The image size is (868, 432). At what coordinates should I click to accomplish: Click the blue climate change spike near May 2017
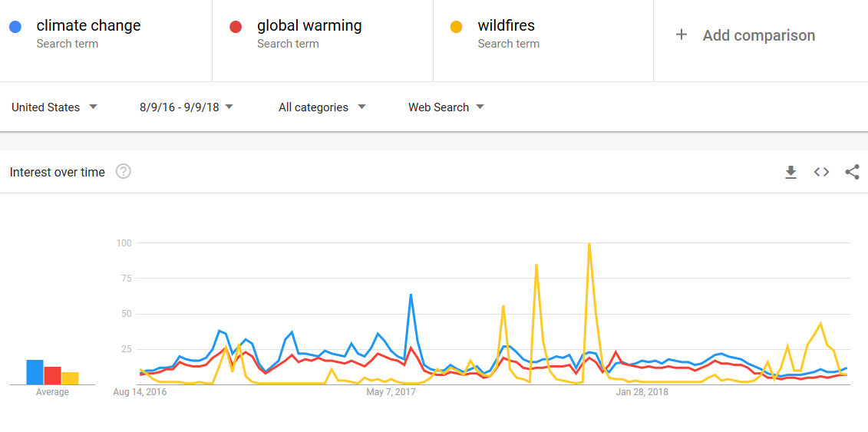(411, 295)
